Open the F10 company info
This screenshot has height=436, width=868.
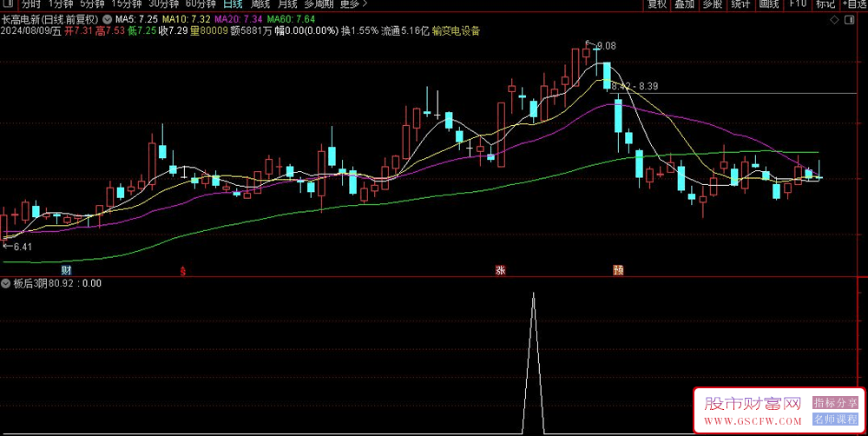click(x=797, y=3)
